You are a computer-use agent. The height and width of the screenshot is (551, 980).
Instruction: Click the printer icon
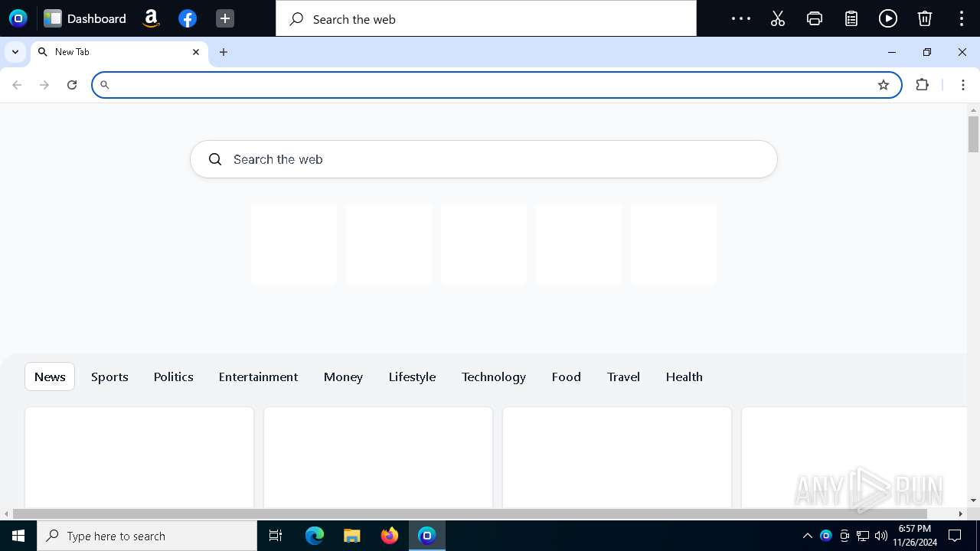click(x=815, y=18)
